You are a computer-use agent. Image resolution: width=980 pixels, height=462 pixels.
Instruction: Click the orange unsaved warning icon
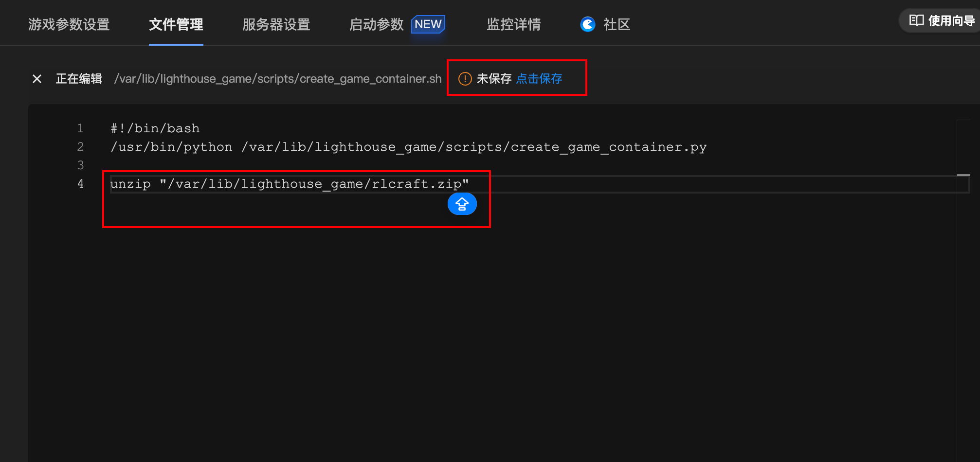click(x=465, y=79)
